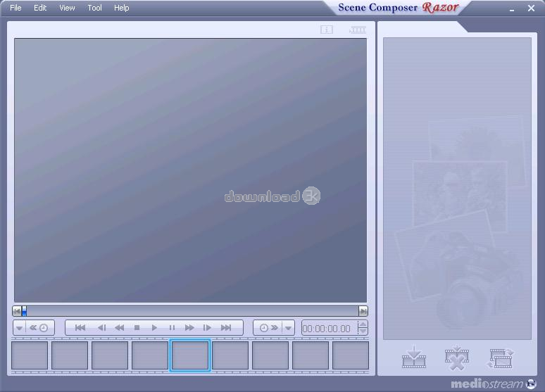This screenshot has width=545, height=392.
Task: Decrease timecode with the down stepper arrow
Action: pyautogui.click(x=363, y=331)
